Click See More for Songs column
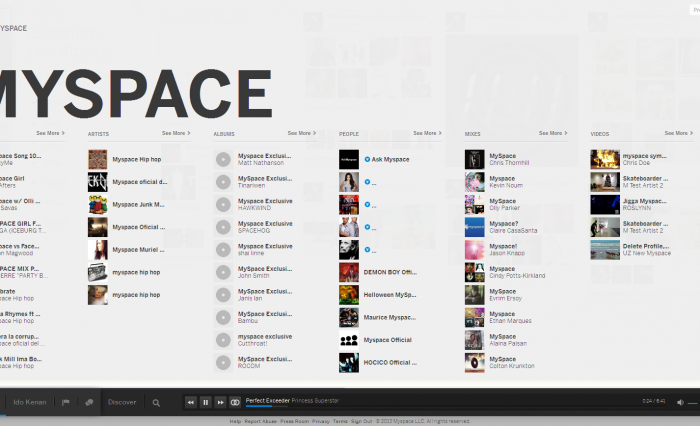This screenshot has height=426, width=700. 50,133
